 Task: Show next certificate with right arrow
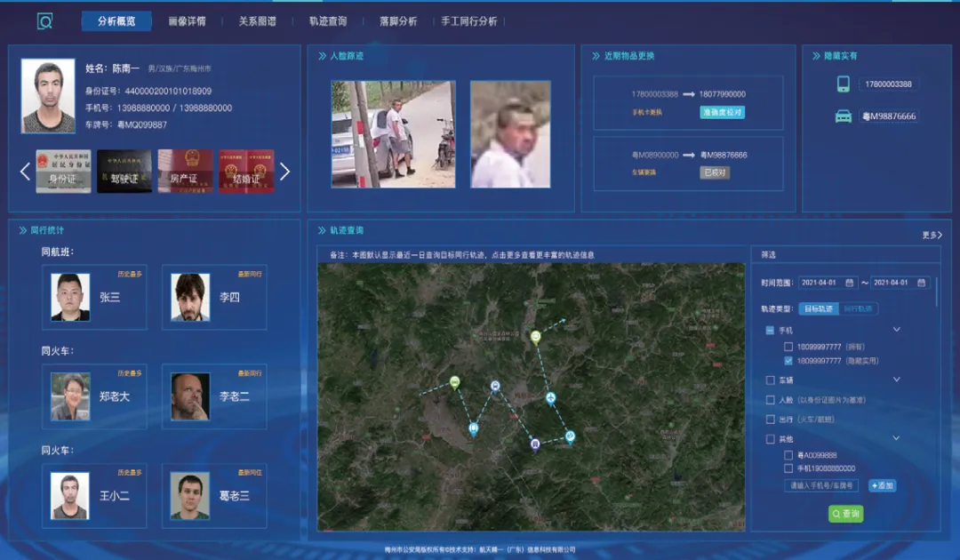(x=284, y=172)
